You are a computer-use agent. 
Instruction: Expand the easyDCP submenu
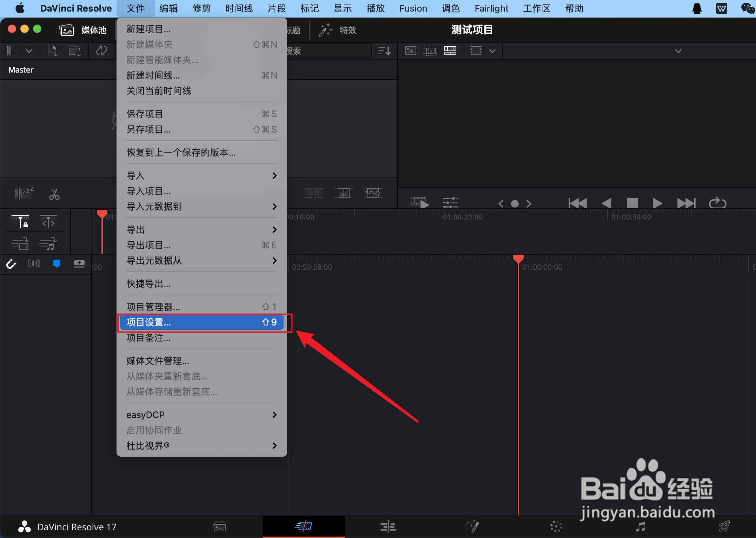(x=201, y=415)
